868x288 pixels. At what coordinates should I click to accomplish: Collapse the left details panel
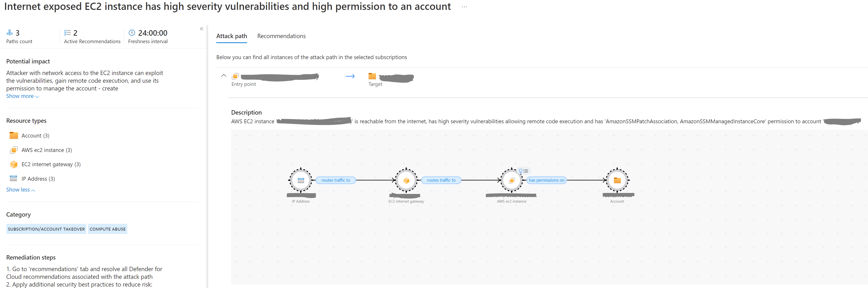(202, 29)
